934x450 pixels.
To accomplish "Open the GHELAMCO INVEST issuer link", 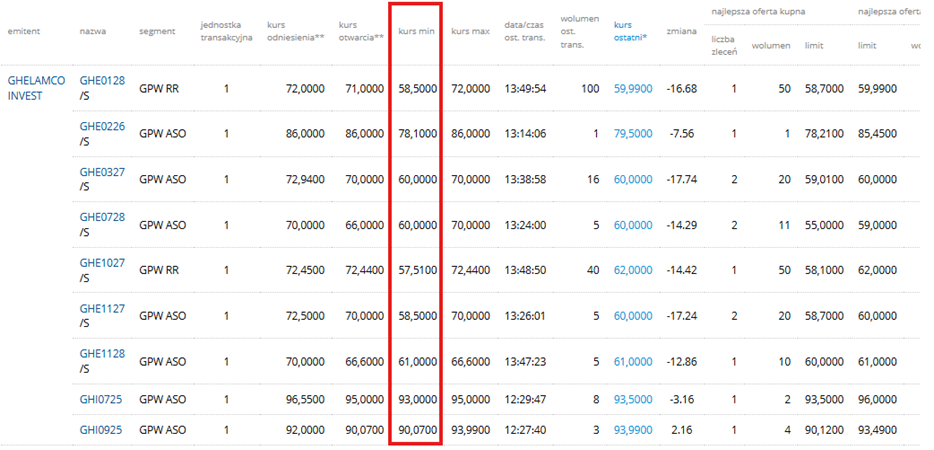I will point(36,89).
